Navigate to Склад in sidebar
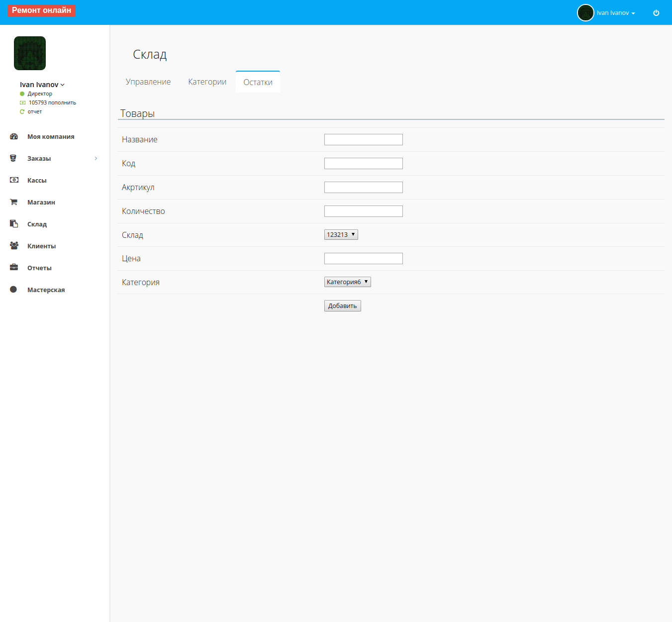This screenshot has width=672, height=622. (x=37, y=224)
